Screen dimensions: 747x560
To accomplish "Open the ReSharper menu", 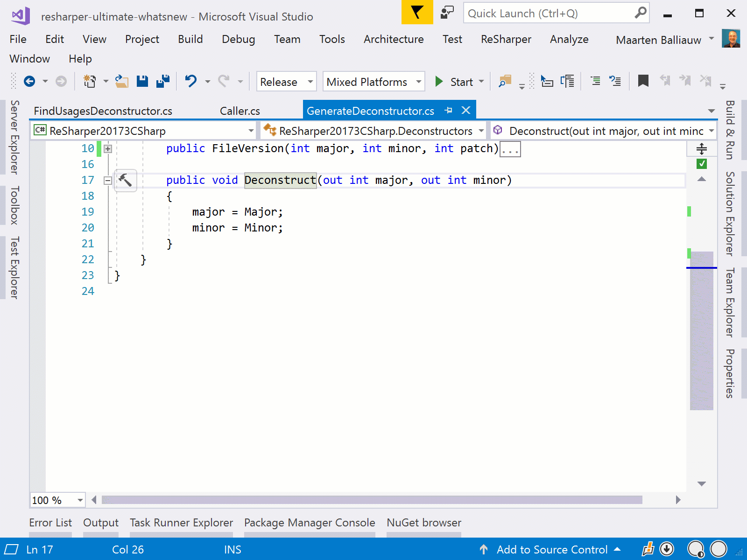I will pyautogui.click(x=506, y=39).
